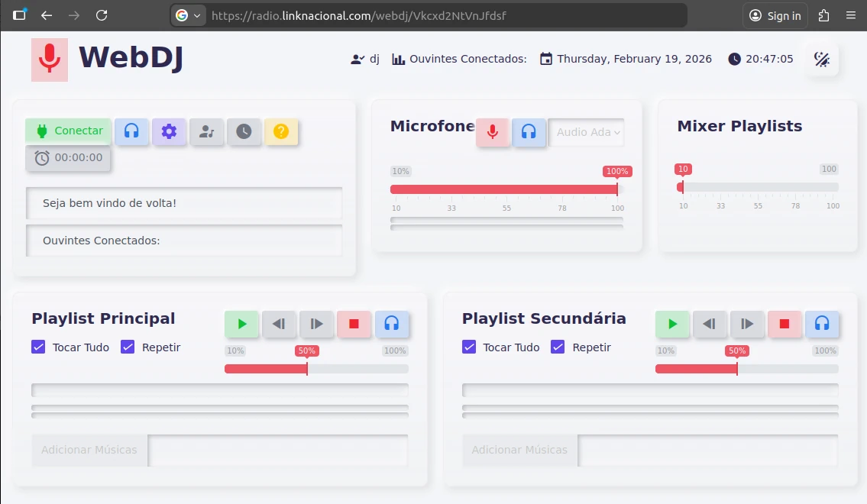
Task: Click the headphones icon next to Conectar
Action: (x=131, y=131)
